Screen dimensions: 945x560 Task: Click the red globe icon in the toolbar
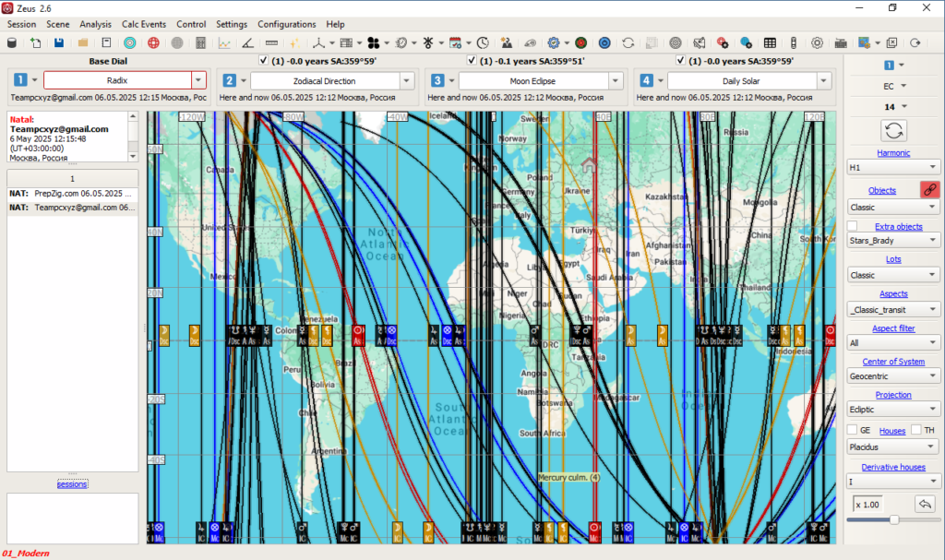[x=153, y=42]
